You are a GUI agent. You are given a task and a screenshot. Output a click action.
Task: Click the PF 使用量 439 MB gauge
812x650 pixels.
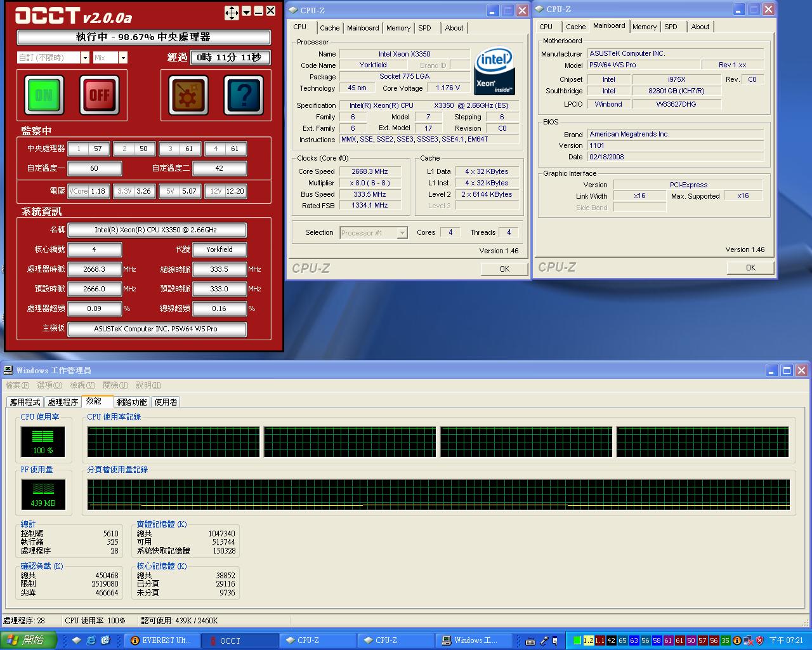coord(43,494)
